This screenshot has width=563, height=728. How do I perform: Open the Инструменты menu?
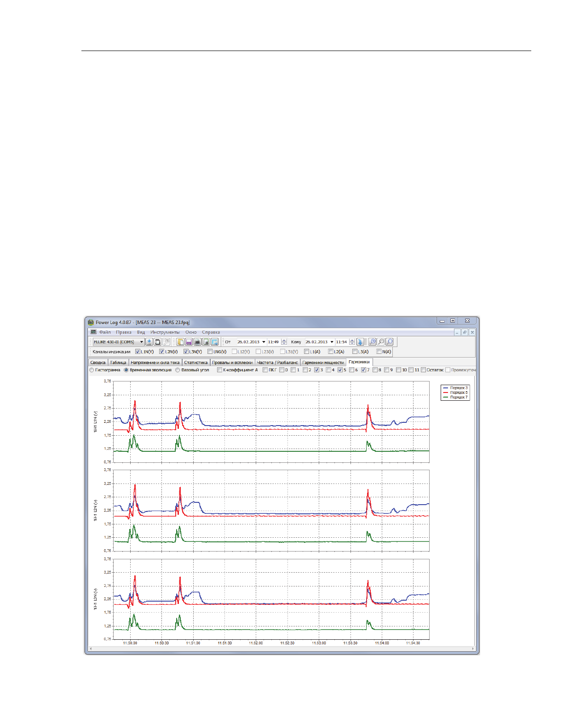click(165, 332)
